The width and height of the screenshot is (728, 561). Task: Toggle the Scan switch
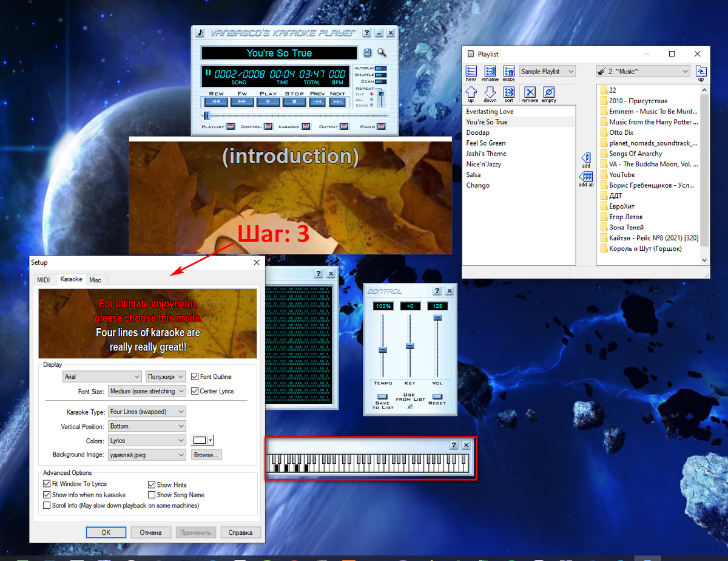click(x=381, y=81)
